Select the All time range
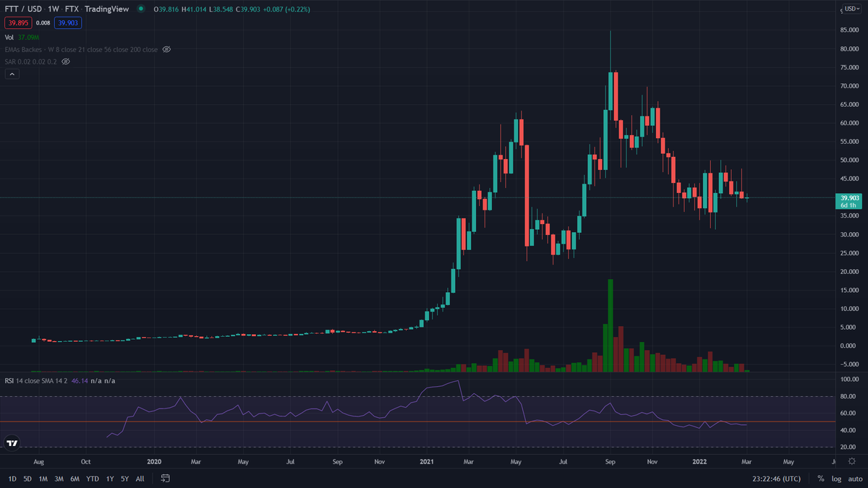Screen dimensions: 868x488 click(x=140, y=478)
